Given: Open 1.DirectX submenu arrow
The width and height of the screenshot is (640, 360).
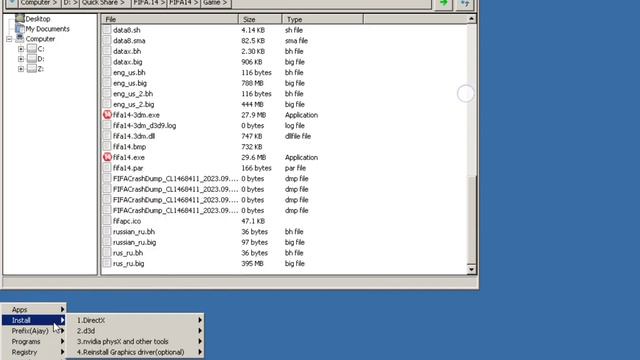Looking at the screenshot, I should pos(200,320).
